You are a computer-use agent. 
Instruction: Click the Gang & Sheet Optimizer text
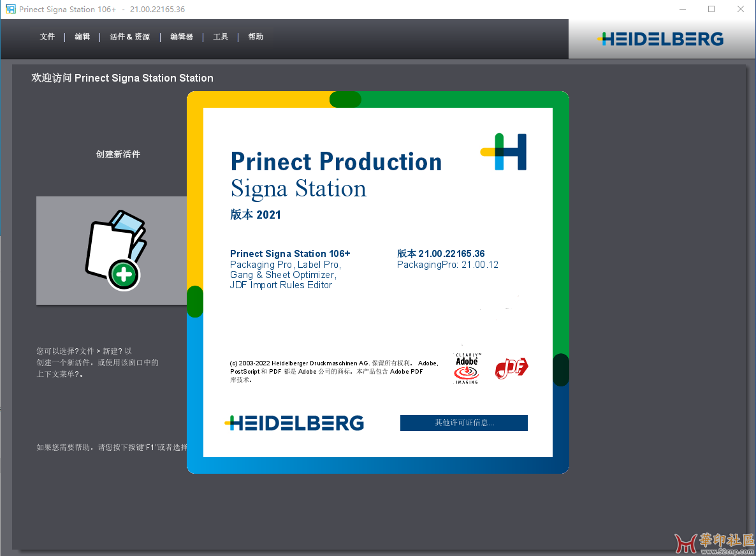pos(284,275)
